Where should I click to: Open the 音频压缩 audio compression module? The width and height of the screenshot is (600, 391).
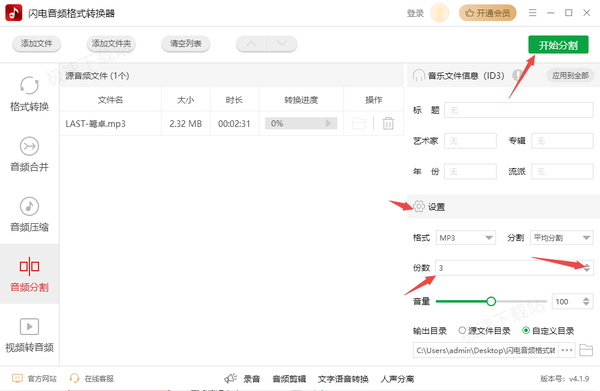pyautogui.click(x=29, y=214)
